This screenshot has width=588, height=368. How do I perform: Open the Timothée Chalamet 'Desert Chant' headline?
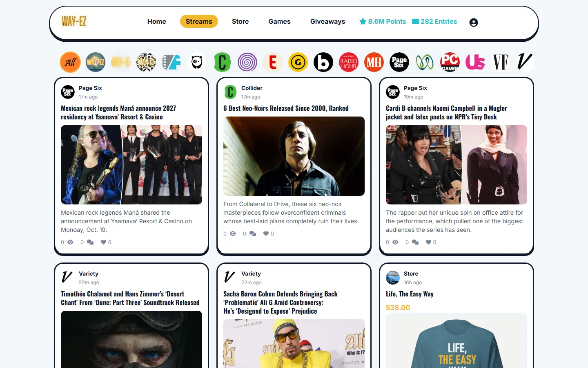click(130, 298)
